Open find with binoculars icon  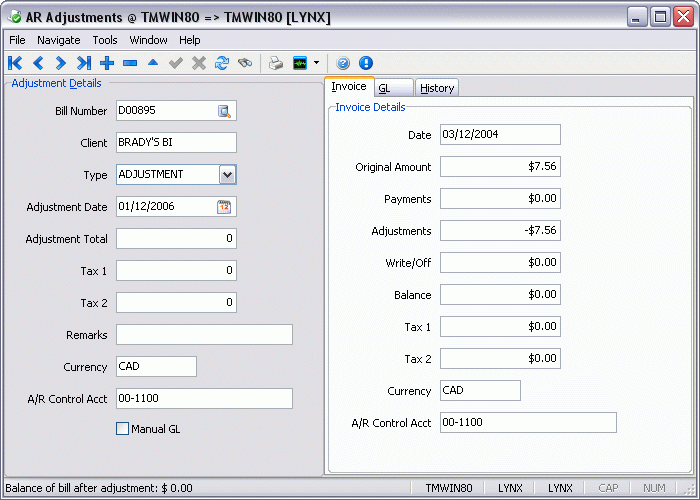point(245,63)
